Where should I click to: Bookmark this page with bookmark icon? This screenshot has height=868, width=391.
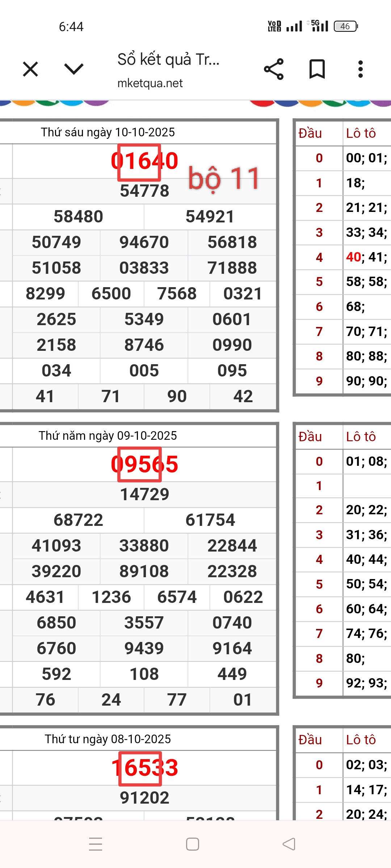pyautogui.click(x=317, y=69)
